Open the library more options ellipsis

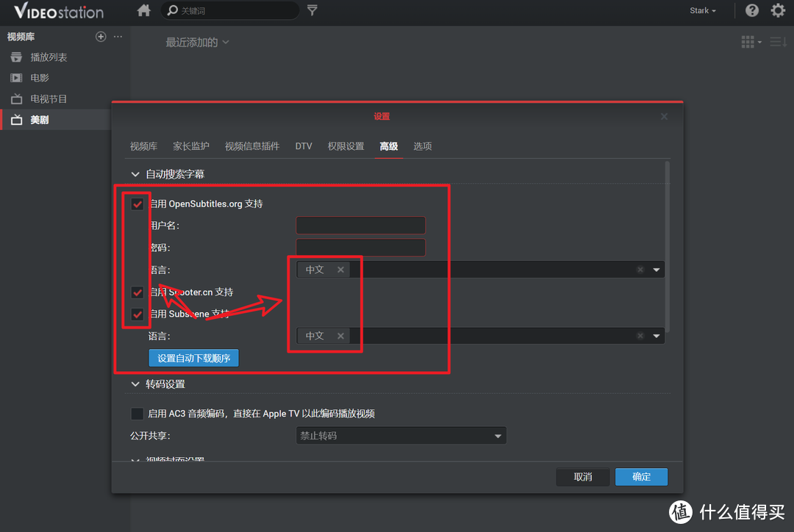point(118,37)
